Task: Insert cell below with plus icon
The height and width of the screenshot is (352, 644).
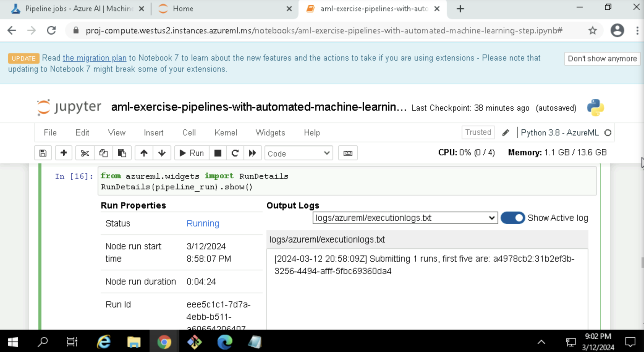Action: click(64, 153)
